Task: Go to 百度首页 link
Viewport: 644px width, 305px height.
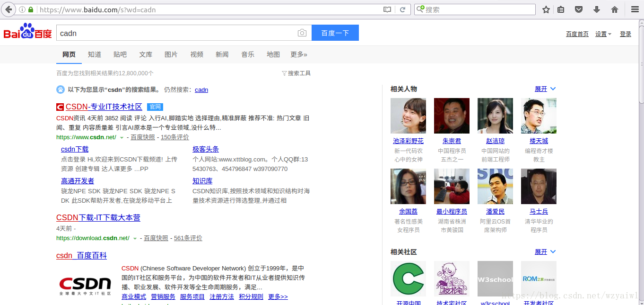Action: [x=577, y=34]
